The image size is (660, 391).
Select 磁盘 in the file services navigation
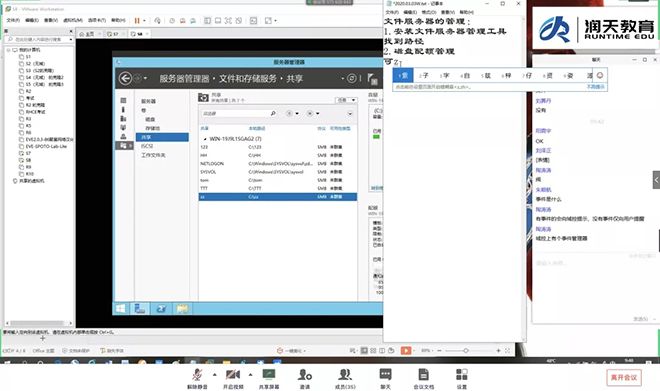(150, 120)
